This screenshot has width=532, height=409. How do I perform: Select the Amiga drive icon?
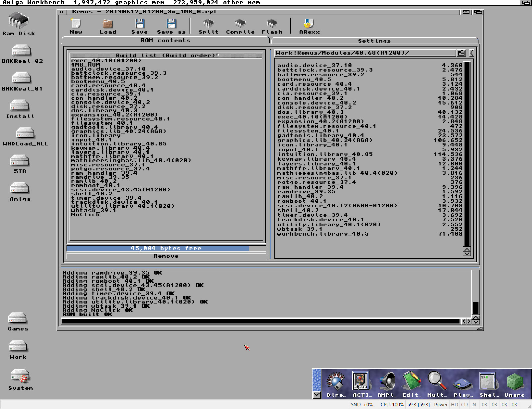click(20, 189)
